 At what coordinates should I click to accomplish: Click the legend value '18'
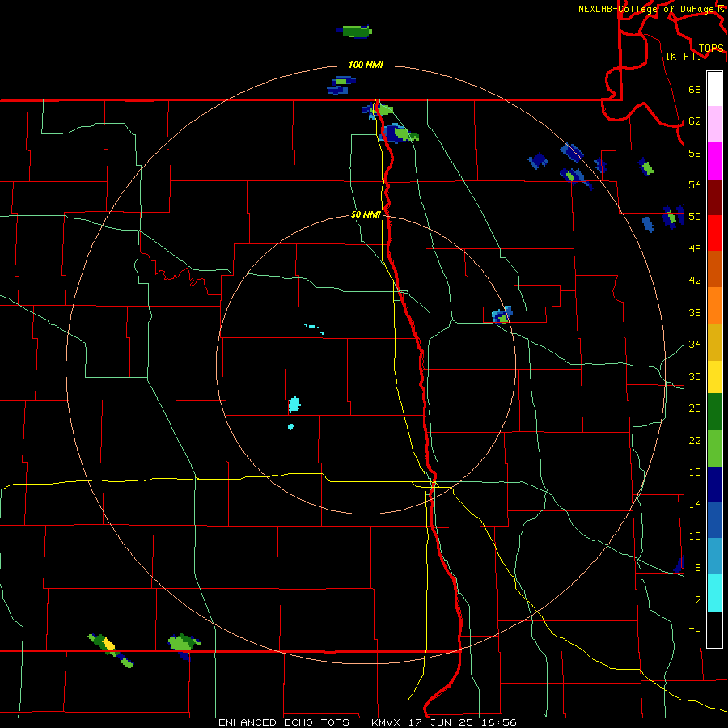tap(695, 472)
